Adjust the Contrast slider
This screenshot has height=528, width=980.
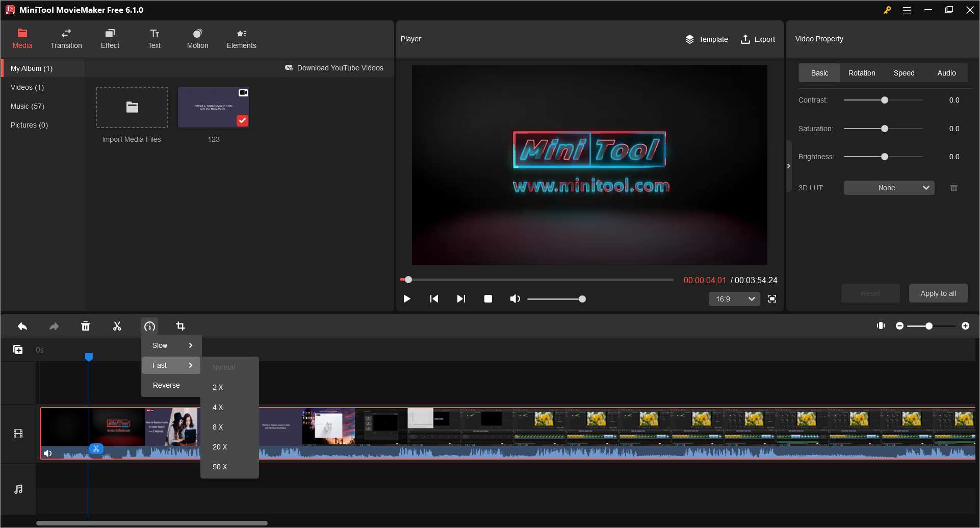883,100
